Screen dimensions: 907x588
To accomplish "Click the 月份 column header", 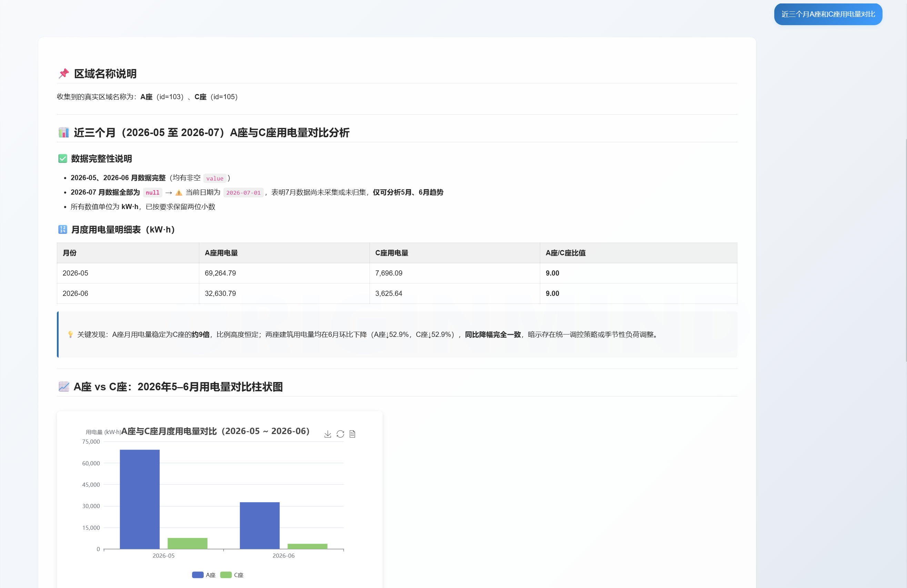I will (x=128, y=253).
